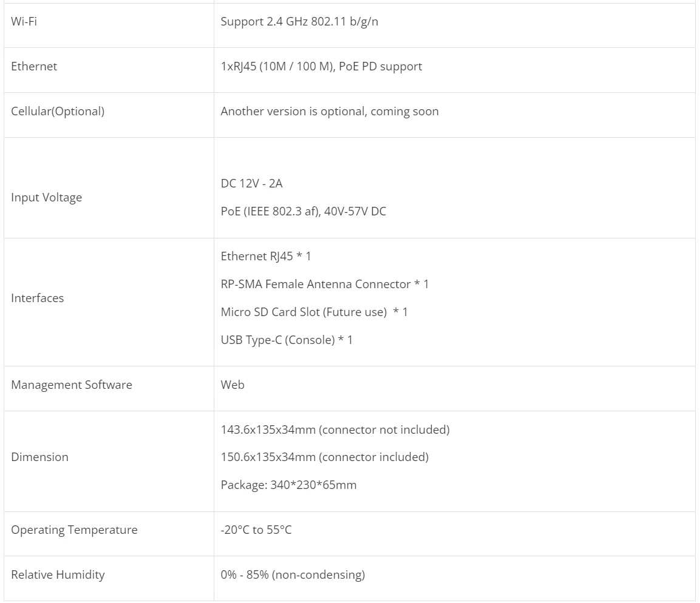
Task: Click the "Web" value cell
Action: 233,385
